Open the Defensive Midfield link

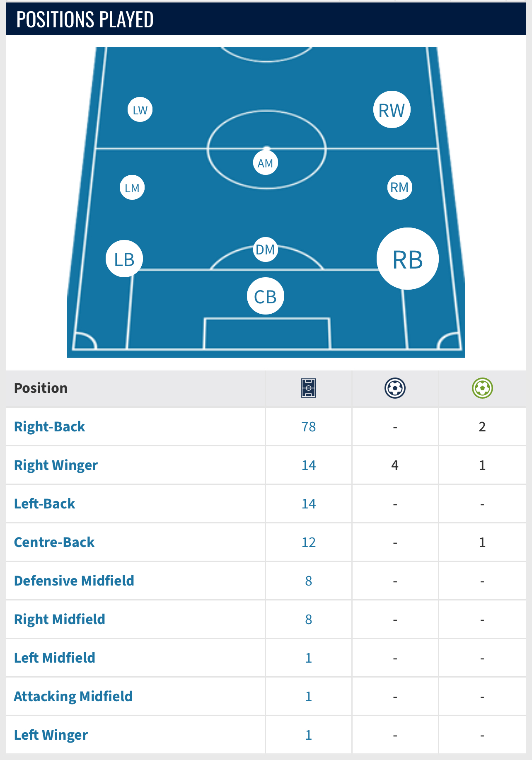click(74, 581)
